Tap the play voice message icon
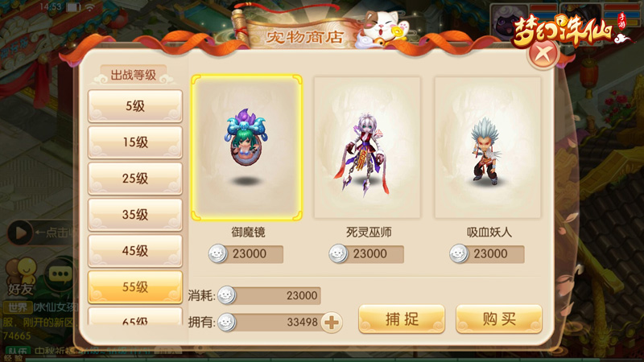Image resolution: width=644 pixels, height=362 pixels. click(x=20, y=233)
